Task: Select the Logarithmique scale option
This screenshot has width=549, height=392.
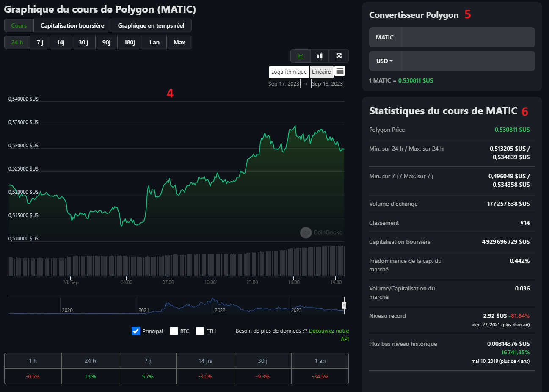Action: tap(289, 72)
